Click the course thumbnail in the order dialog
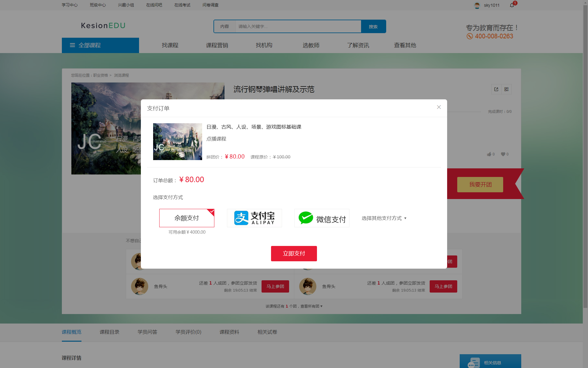The height and width of the screenshot is (368, 588). [x=177, y=141]
